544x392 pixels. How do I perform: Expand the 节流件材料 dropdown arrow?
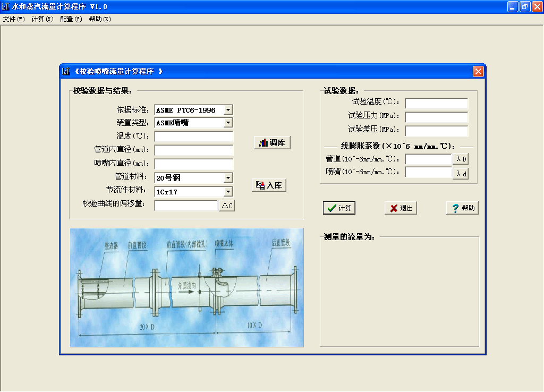coord(228,192)
